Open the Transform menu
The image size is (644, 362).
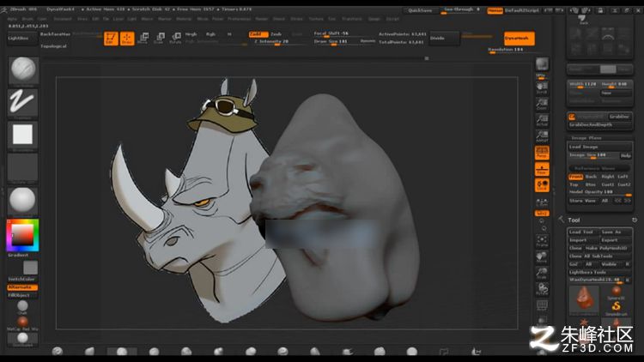click(352, 19)
